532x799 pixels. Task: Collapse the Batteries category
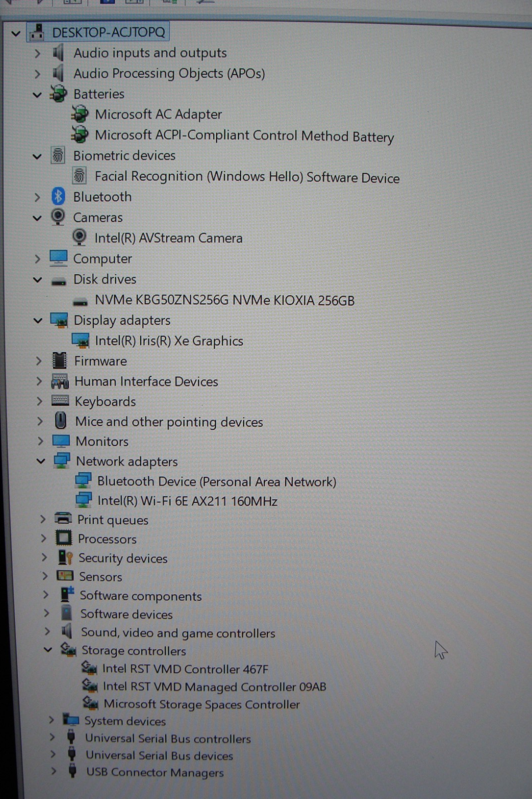(37, 94)
